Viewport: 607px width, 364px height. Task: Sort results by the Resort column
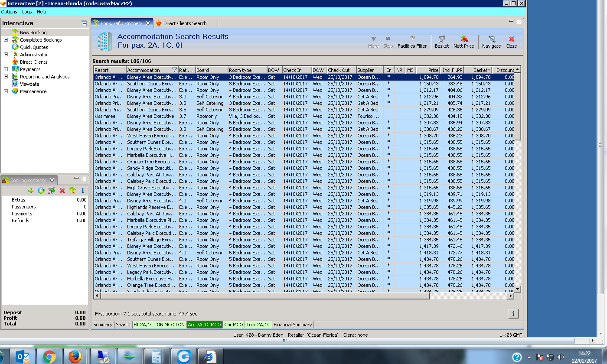(110, 70)
